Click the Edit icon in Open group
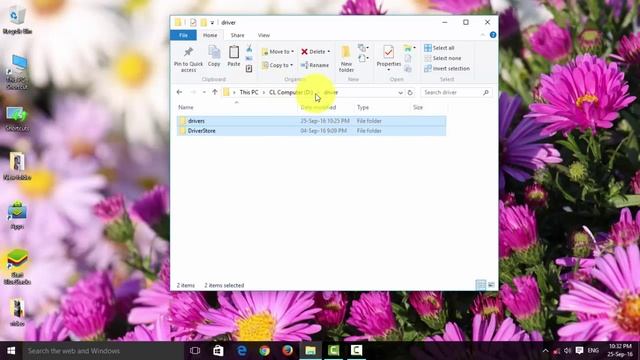Image resolution: width=640 pixels, height=360 pixels. (x=408, y=59)
